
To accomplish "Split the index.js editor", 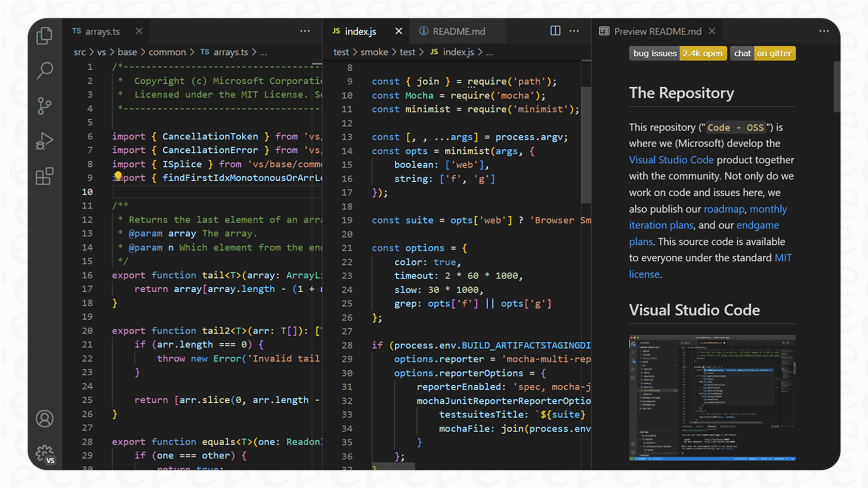I will 554,31.
